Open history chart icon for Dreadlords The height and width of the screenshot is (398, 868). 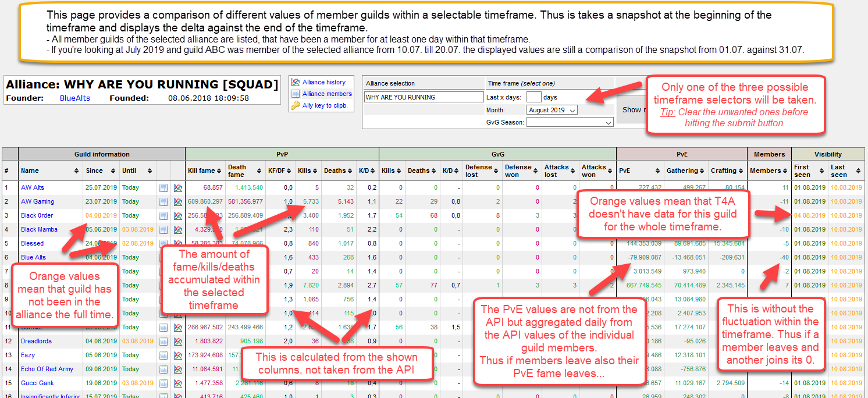coord(177,342)
